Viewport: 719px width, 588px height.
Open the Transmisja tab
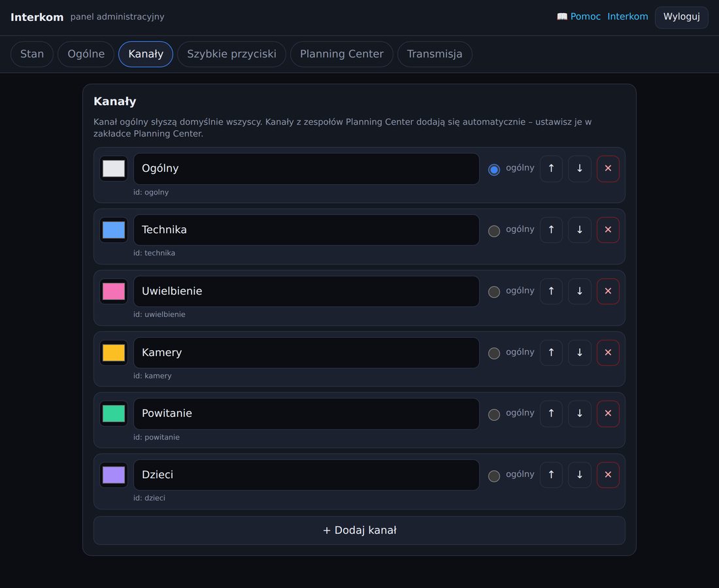tap(435, 54)
